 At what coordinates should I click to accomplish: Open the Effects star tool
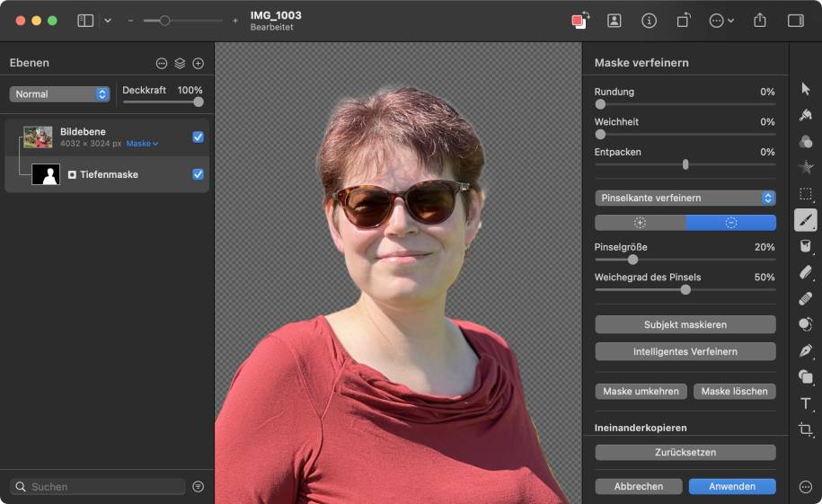pyautogui.click(x=806, y=167)
